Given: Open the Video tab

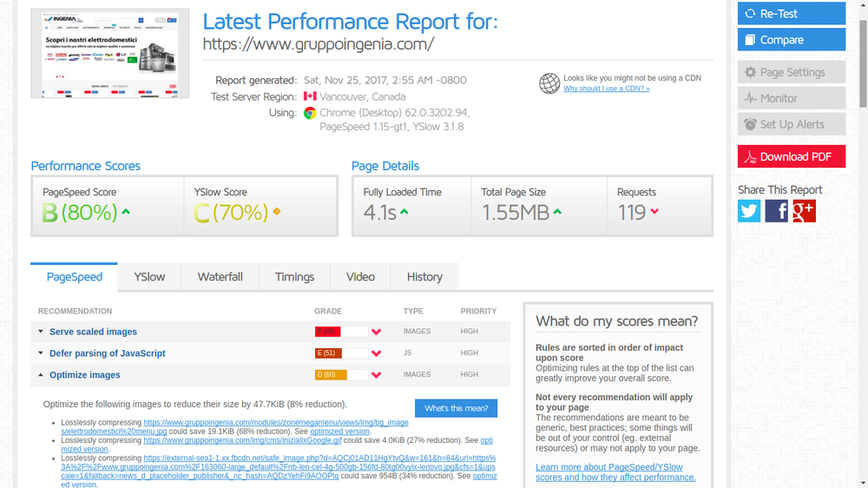Looking at the screenshot, I should tap(360, 276).
